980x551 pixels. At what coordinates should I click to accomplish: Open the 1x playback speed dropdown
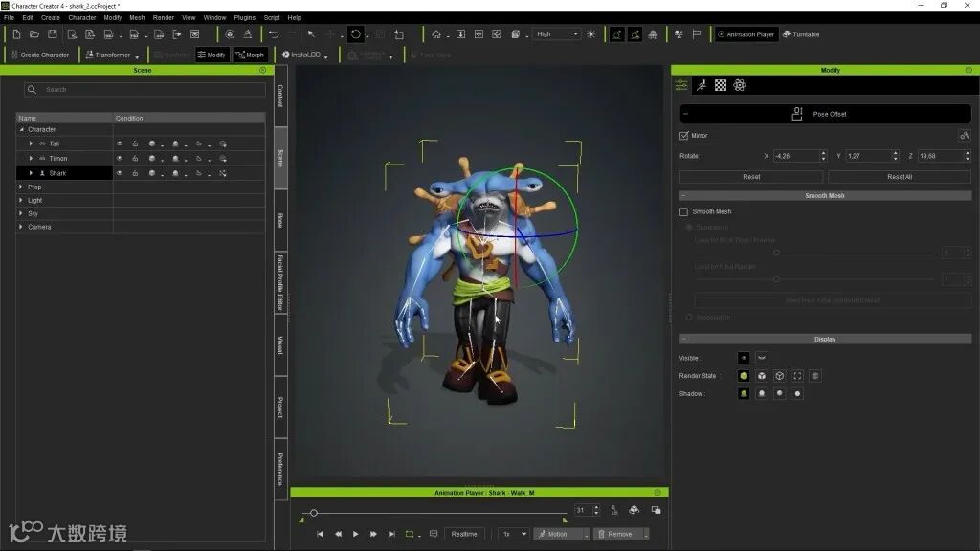coord(514,534)
